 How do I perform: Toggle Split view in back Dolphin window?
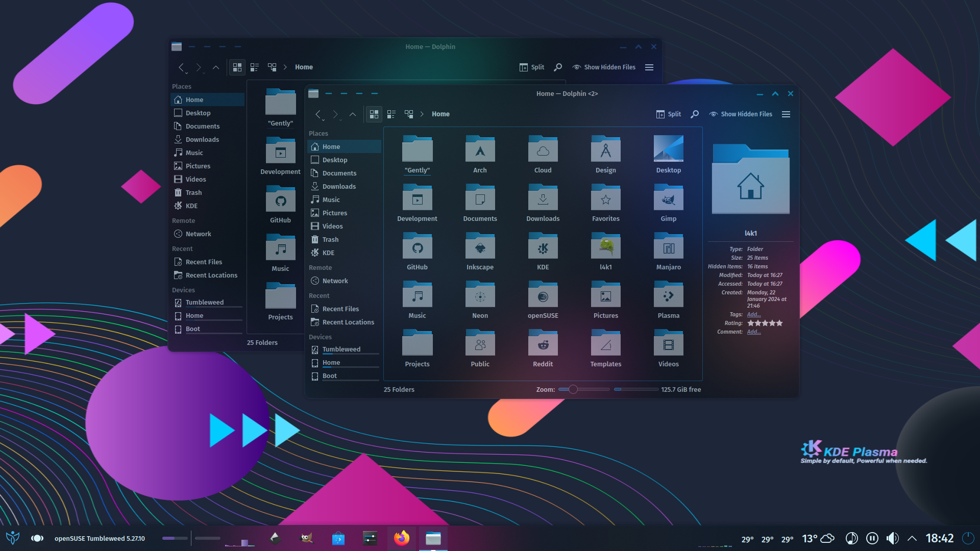tap(531, 67)
